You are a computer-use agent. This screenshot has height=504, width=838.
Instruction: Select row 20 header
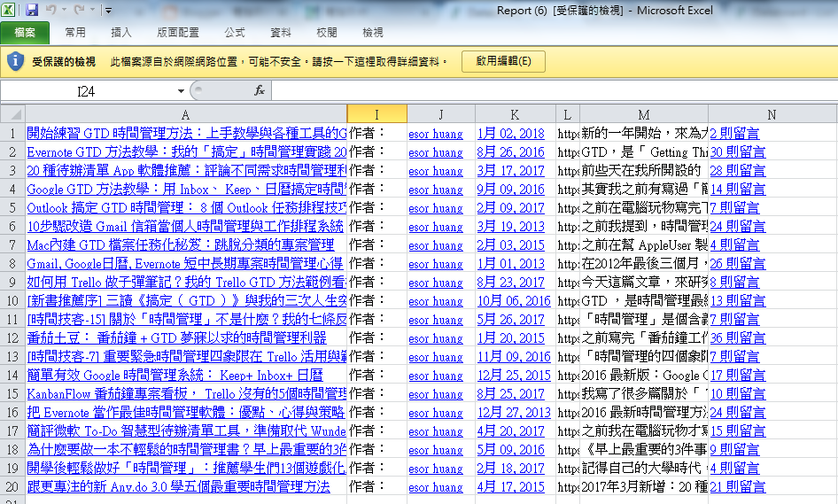point(12,487)
